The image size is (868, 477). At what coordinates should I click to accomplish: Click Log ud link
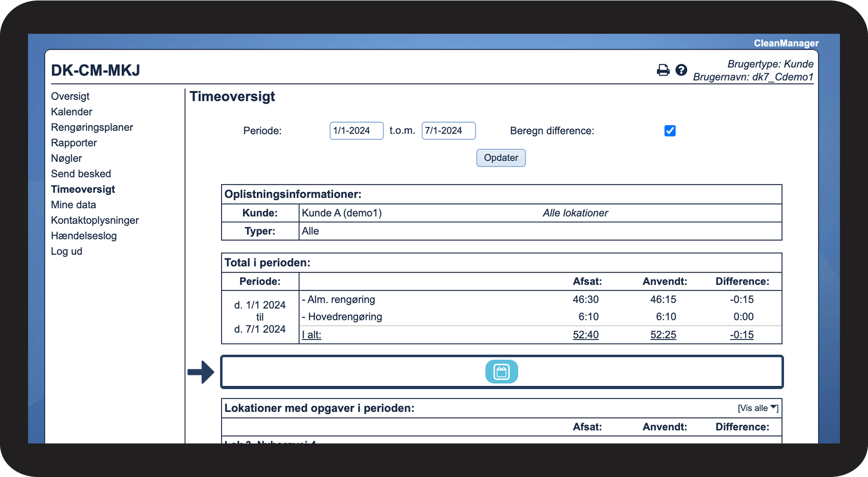[67, 251]
